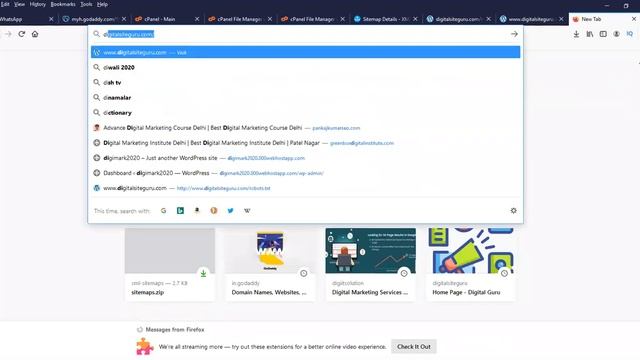Search this time with Bing
The height and width of the screenshot is (360, 640).
[x=180, y=211]
